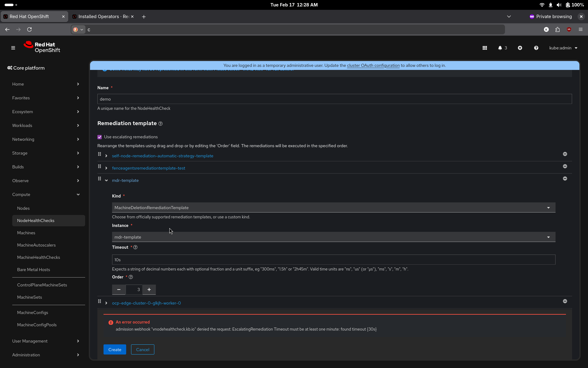Screen dimensions: 588x368
Task: Click the quick create plus icon
Action: [520, 48]
